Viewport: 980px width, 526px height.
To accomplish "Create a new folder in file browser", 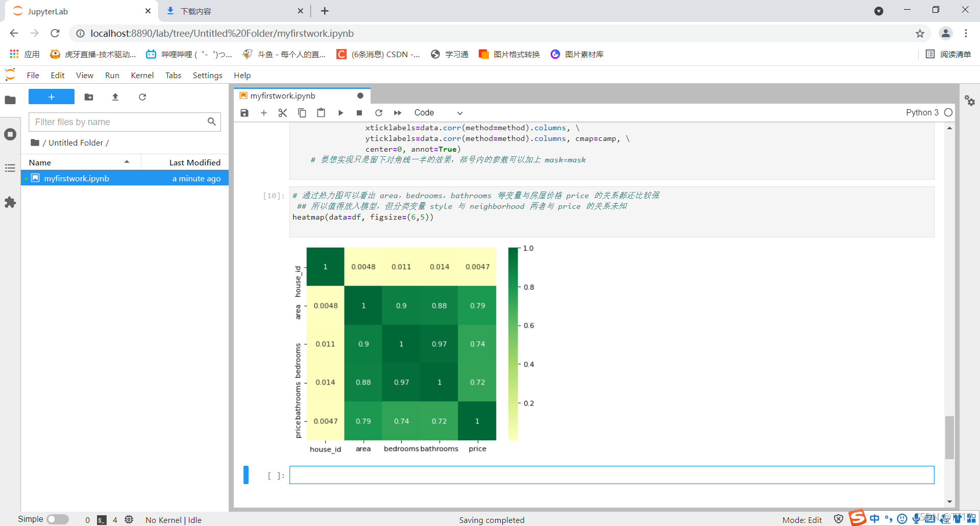I will point(89,97).
